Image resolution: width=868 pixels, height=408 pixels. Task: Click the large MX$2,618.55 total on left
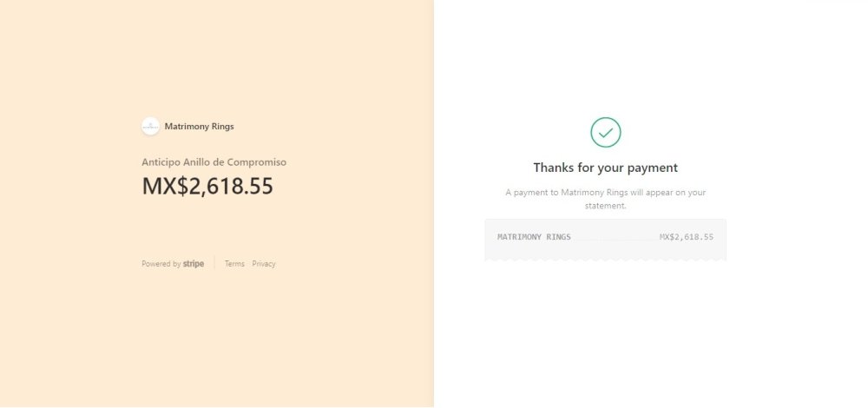(x=207, y=186)
